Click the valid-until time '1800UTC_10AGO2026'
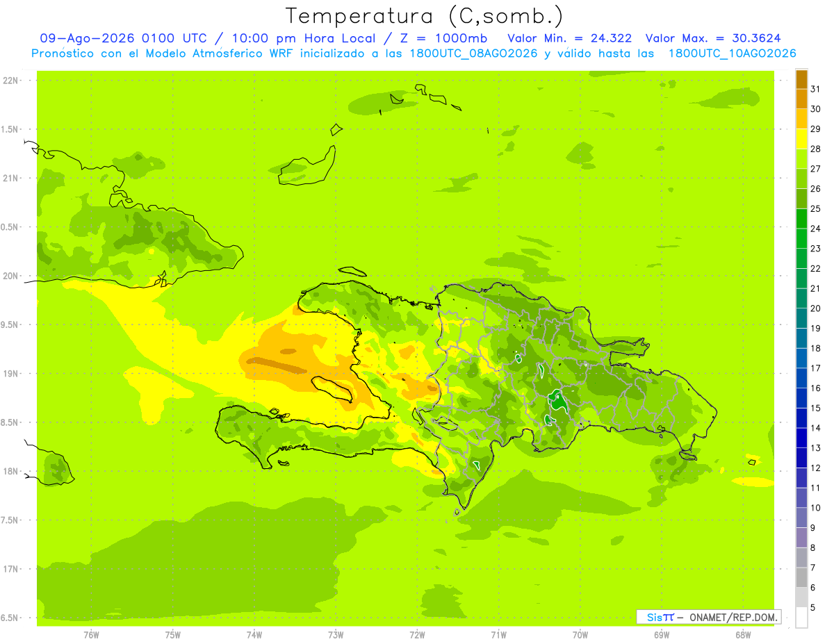Viewport: 834px width, 644px height. [x=732, y=53]
